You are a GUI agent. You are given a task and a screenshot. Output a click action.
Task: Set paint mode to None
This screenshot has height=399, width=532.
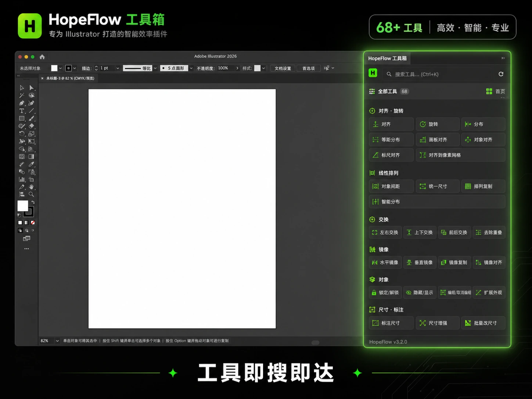(x=33, y=223)
